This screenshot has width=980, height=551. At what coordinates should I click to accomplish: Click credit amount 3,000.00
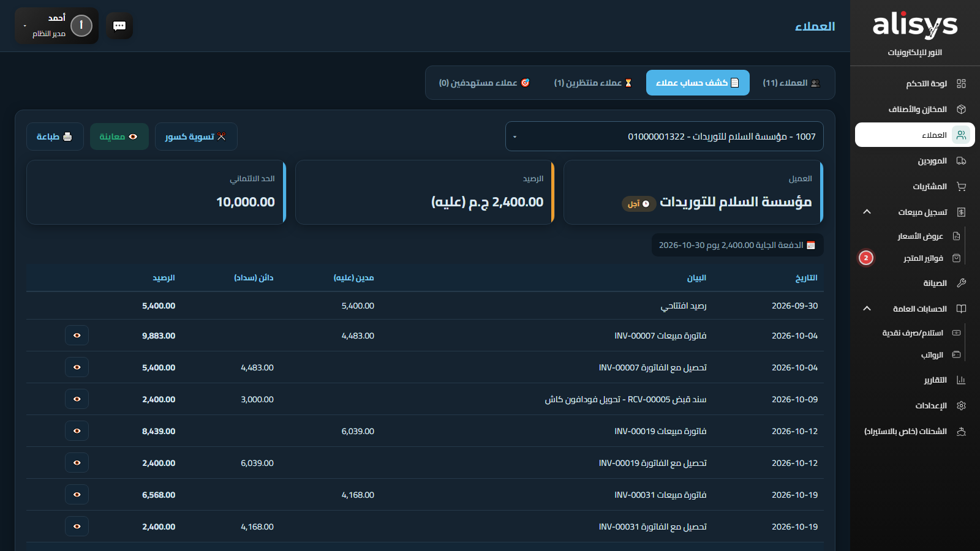(257, 399)
